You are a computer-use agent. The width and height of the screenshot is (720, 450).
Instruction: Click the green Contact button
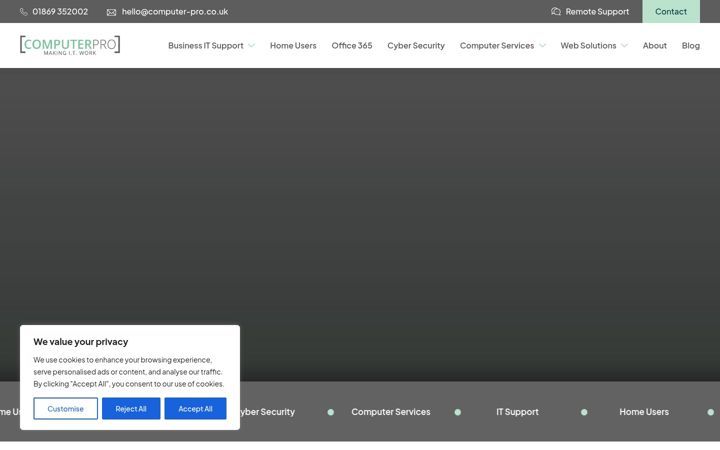pos(671,11)
